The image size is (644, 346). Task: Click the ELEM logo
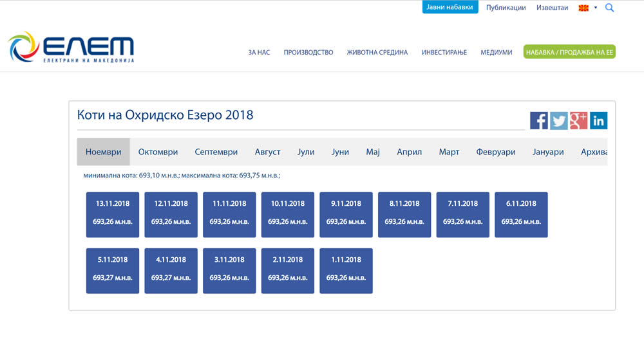71,47
